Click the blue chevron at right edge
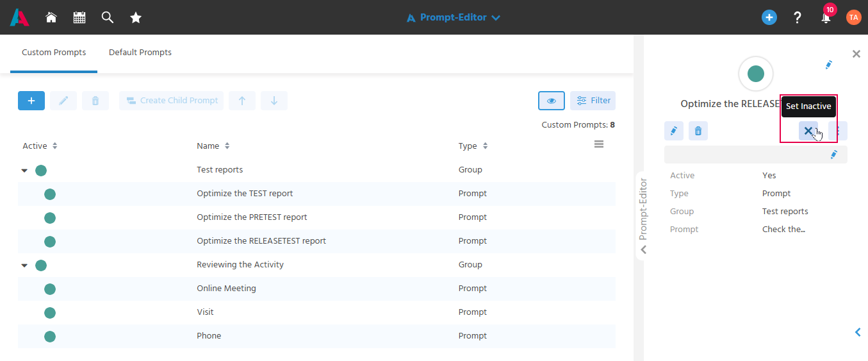This screenshot has height=361, width=868. click(858, 332)
